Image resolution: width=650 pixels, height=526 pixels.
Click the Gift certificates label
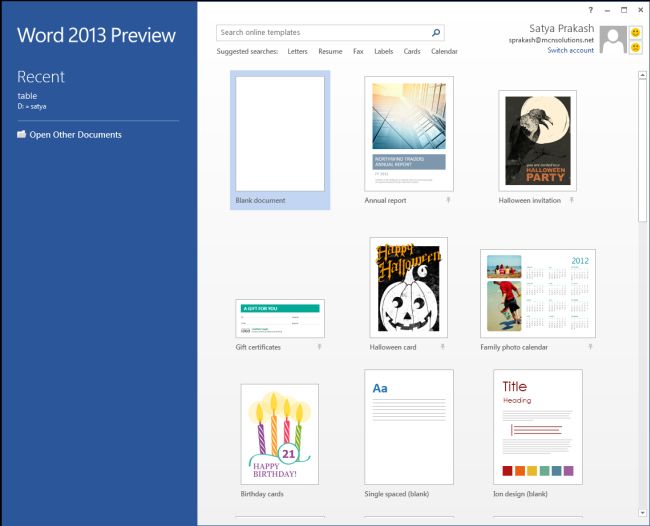coord(258,347)
